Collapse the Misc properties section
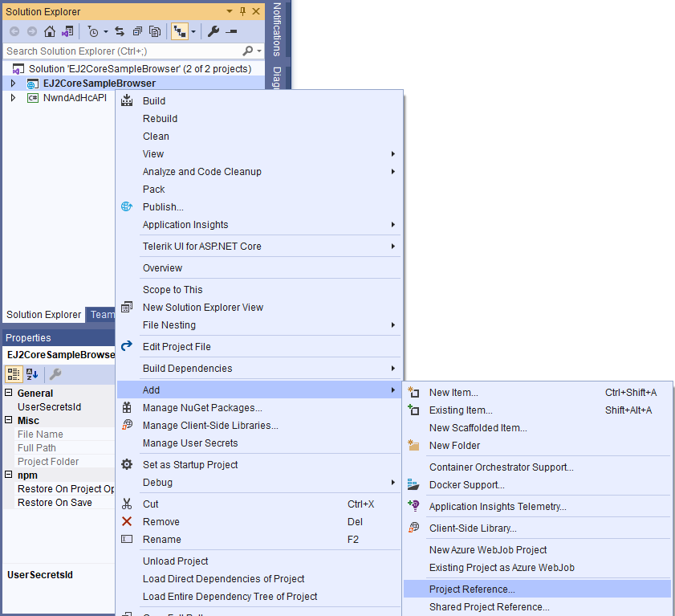The width and height of the screenshot is (675, 616). click(x=8, y=420)
